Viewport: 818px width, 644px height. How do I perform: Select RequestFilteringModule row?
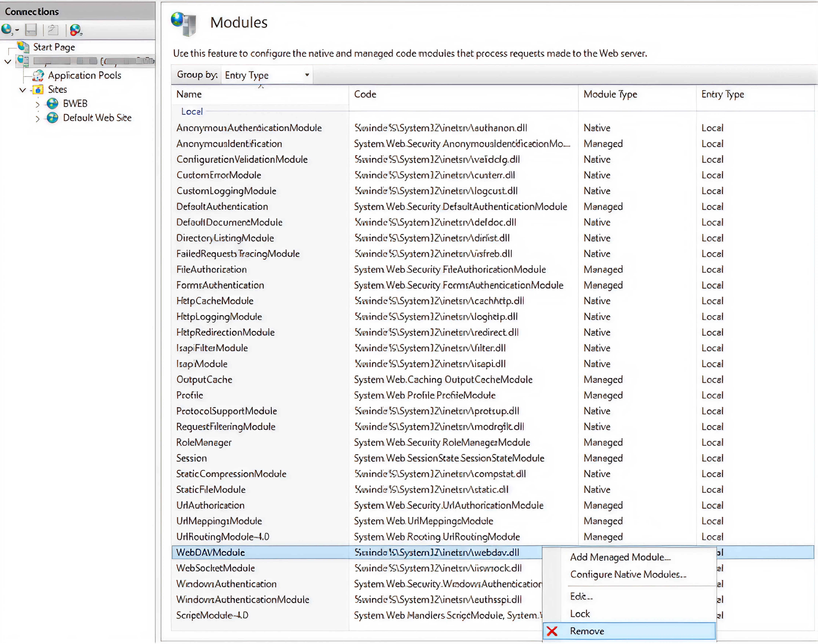493,427
